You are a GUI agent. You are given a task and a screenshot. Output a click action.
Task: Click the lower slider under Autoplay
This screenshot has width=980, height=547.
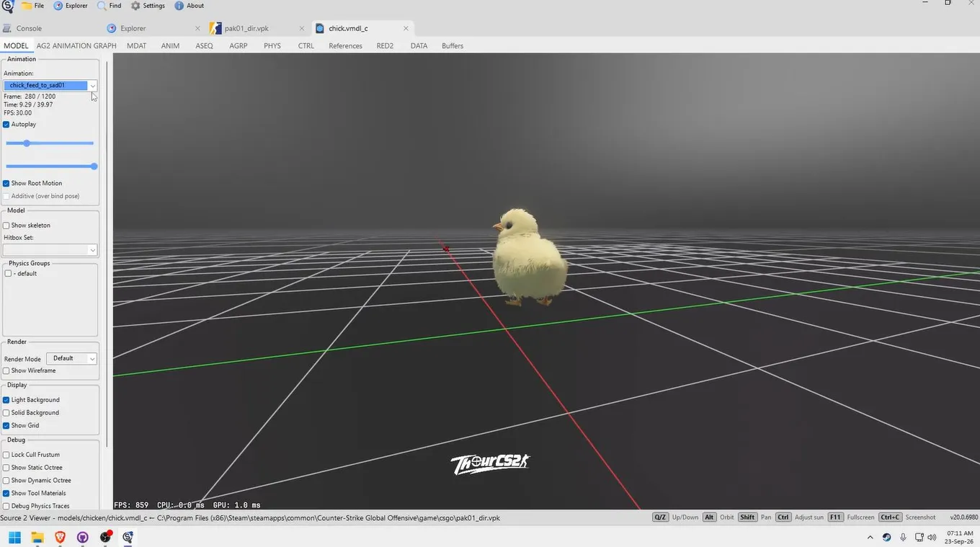50,166
